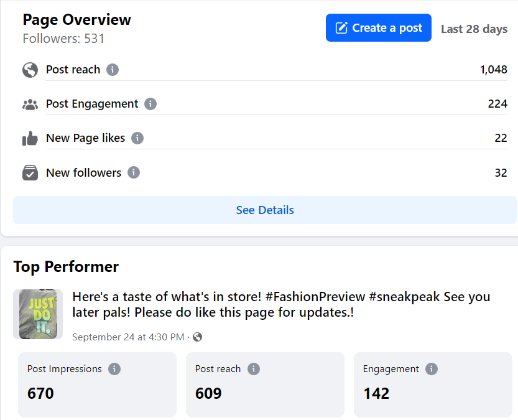518x420 pixels.
Task: Open info icon next to New followers
Action: point(134,172)
